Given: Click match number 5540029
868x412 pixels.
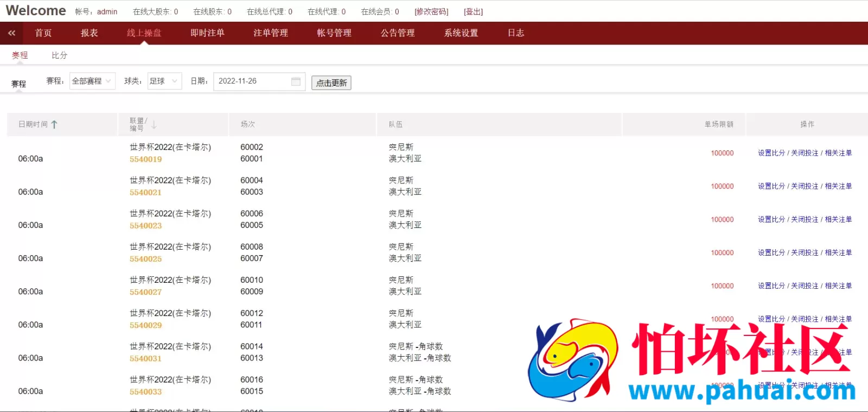Looking at the screenshot, I should point(145,325).
